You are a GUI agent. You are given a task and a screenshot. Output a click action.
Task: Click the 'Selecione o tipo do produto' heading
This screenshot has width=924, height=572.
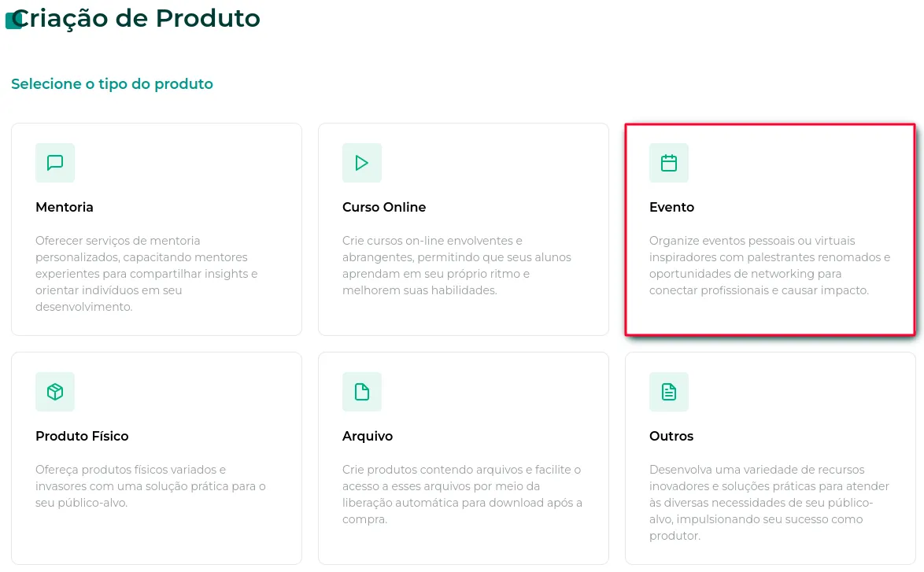(112, 83)
